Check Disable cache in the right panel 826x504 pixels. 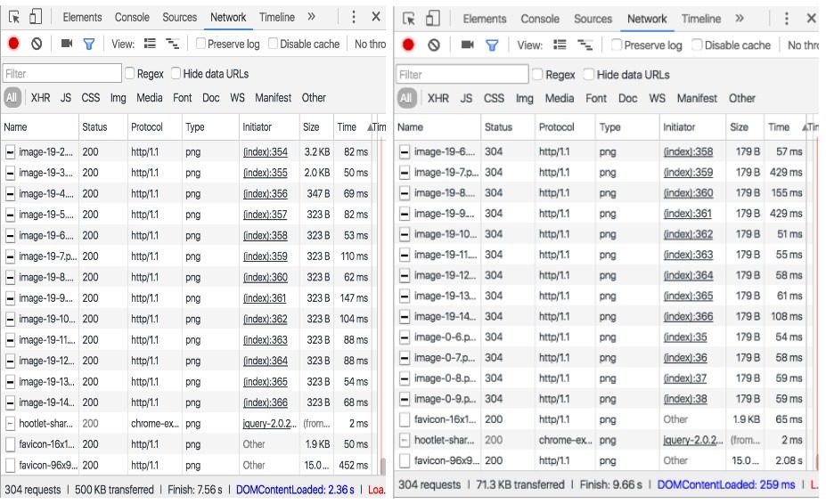pyautogui.click(x=697, y=45)
